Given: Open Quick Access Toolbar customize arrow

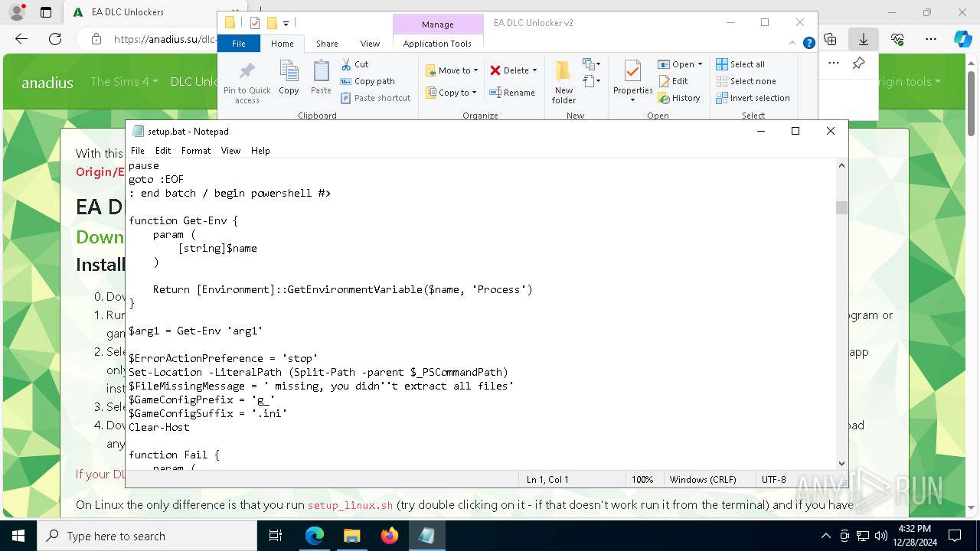Looking at the screenshot, I should coord(286,23).
